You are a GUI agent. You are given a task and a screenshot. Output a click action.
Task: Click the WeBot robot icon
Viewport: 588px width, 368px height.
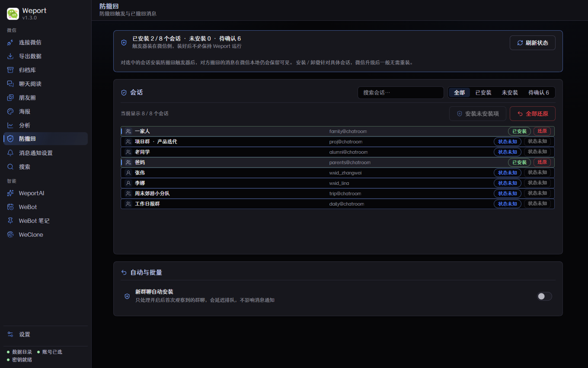10,207
